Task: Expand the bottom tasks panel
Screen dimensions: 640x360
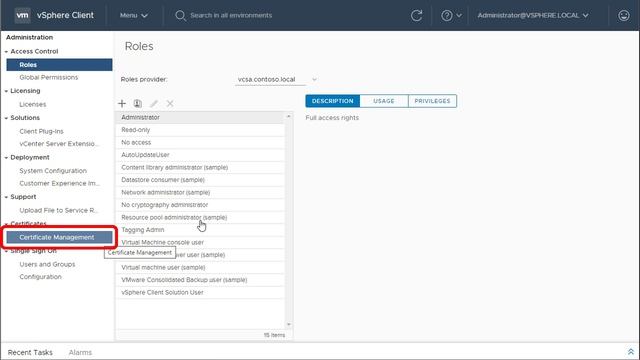Action: click(631, 352)
